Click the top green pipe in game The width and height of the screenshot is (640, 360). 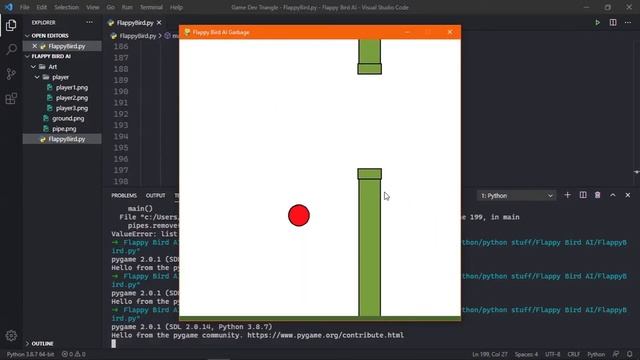click(x=369, y=57)
